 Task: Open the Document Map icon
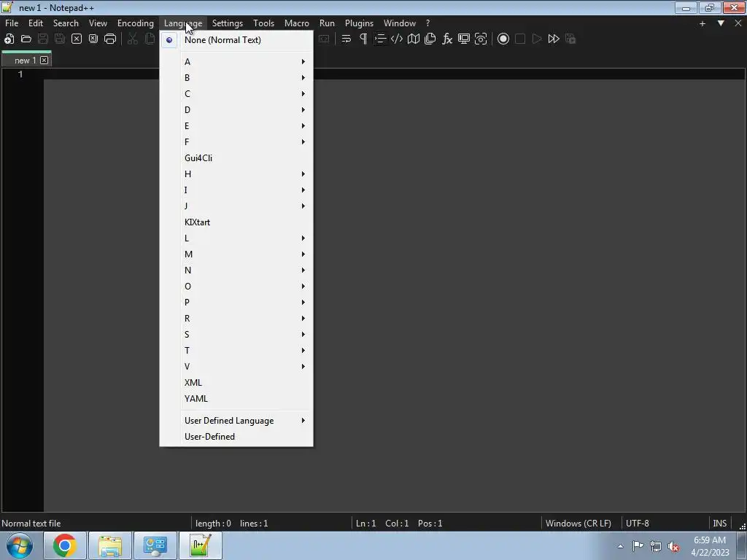tap(414, 39)
